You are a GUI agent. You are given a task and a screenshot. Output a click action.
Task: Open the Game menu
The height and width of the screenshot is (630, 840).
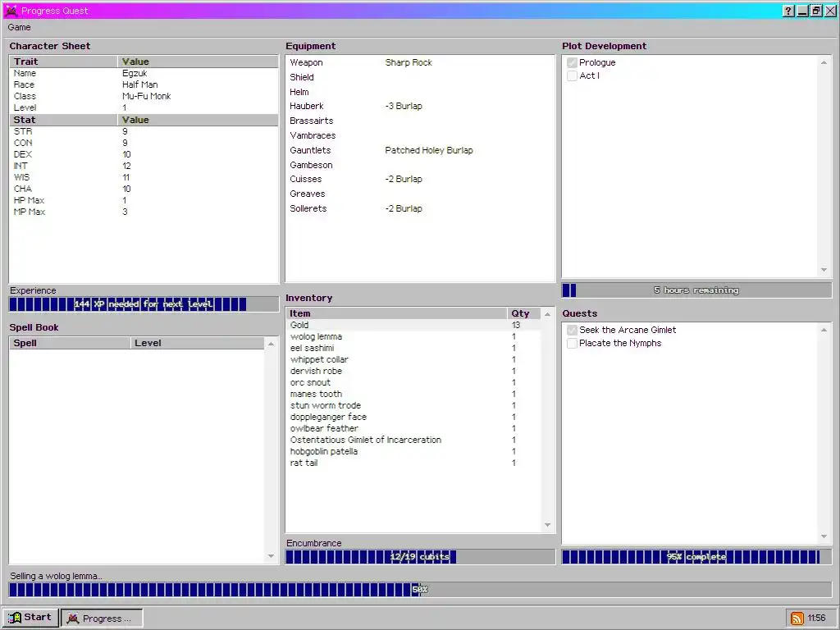tap(20, 27)
